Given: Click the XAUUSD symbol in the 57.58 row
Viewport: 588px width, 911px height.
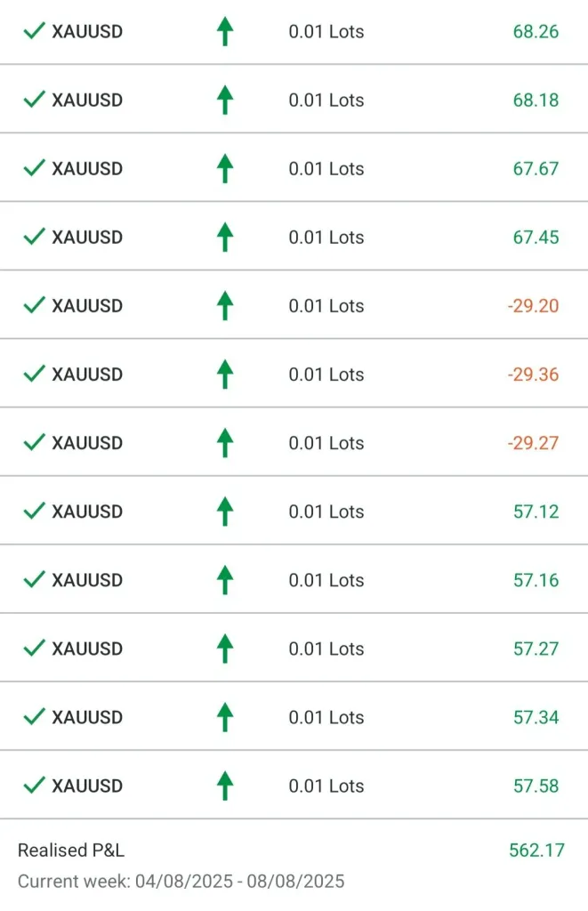Looking at the screenshot, I should click(87, 786).
